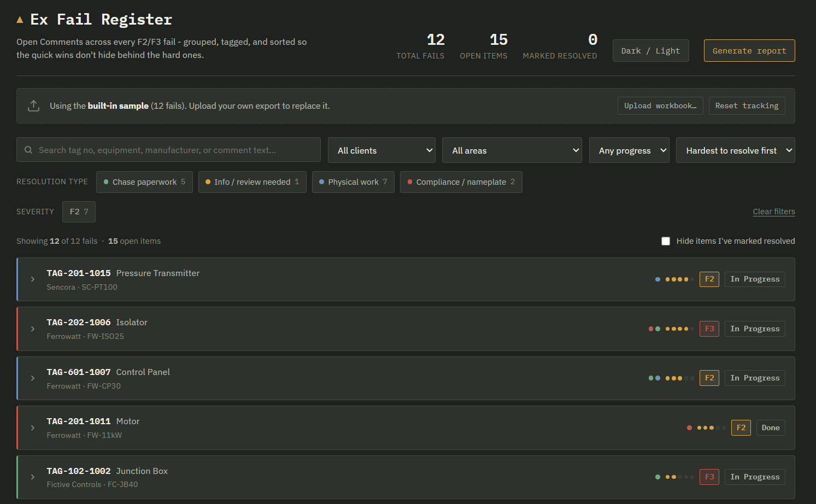Click the magnifier icon in search box
816x504 pixels.
point(28,150)
